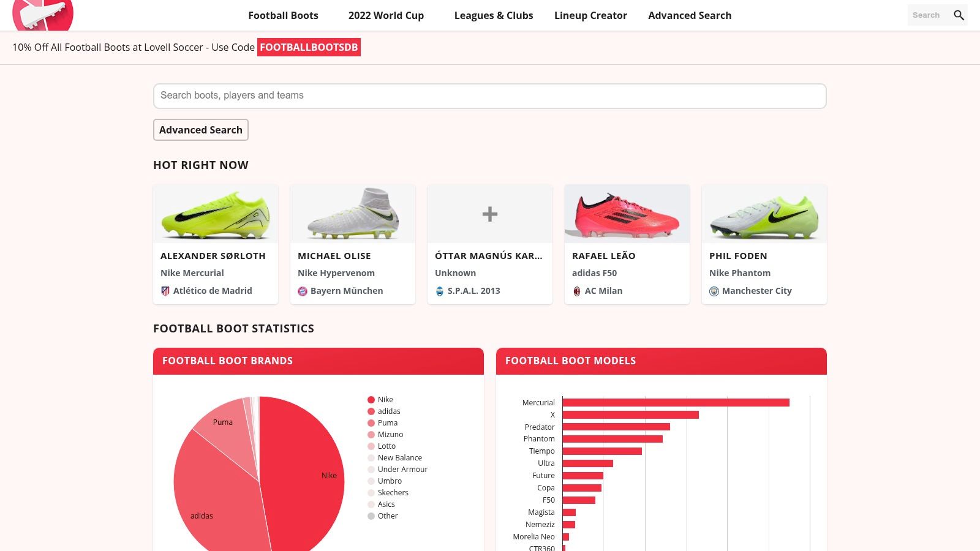Screen dimensions: 980x551
Task: Open the 2022 World Cup dropdown
Action: [386, 15]
